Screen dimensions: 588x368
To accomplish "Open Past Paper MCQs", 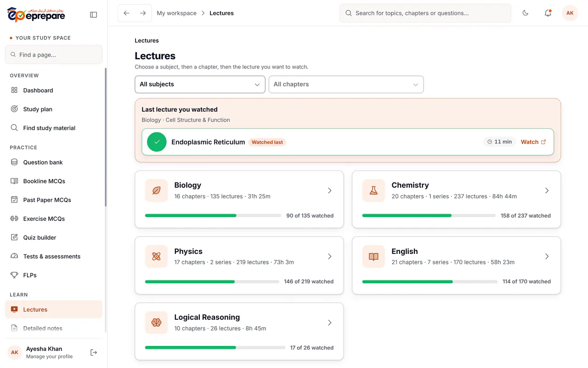I will click(54, 200).
